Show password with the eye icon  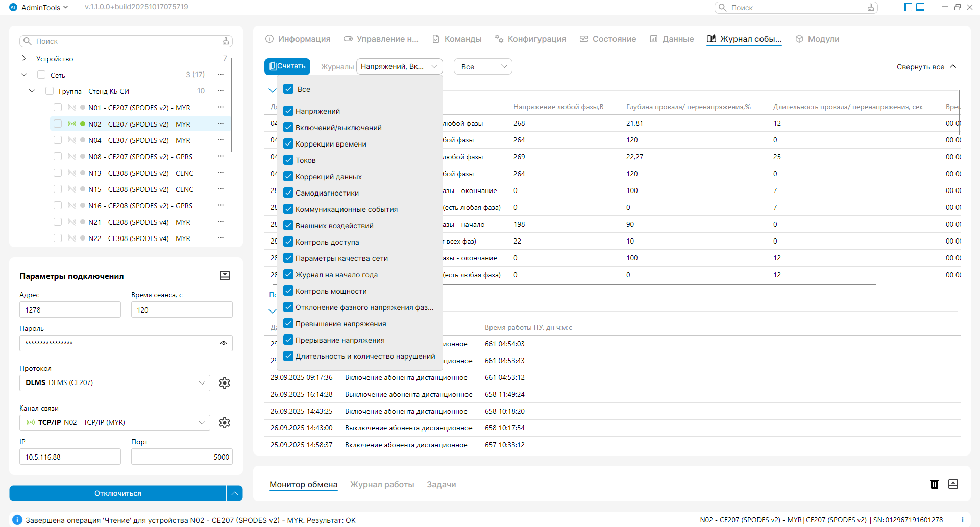coord(224,343)
